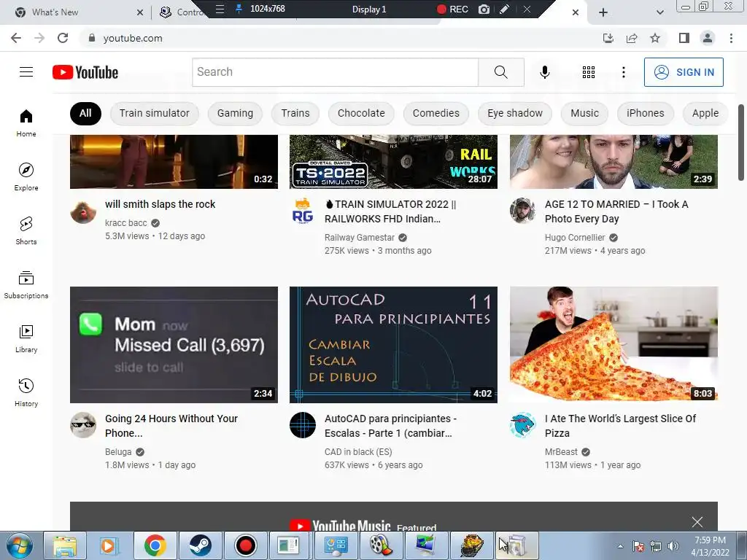Viewport: 747px width, 560px height.
Task: Take screenshot with recorder camera icon
Action: click(484, 9)
